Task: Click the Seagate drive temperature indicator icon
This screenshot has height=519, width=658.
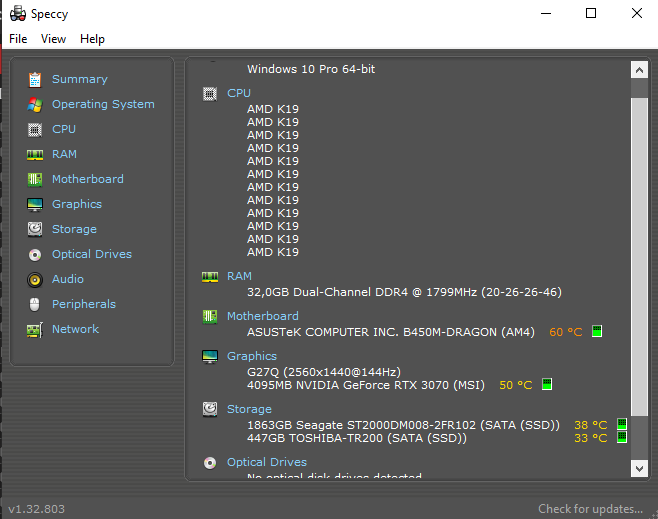Action: [622, 424]
